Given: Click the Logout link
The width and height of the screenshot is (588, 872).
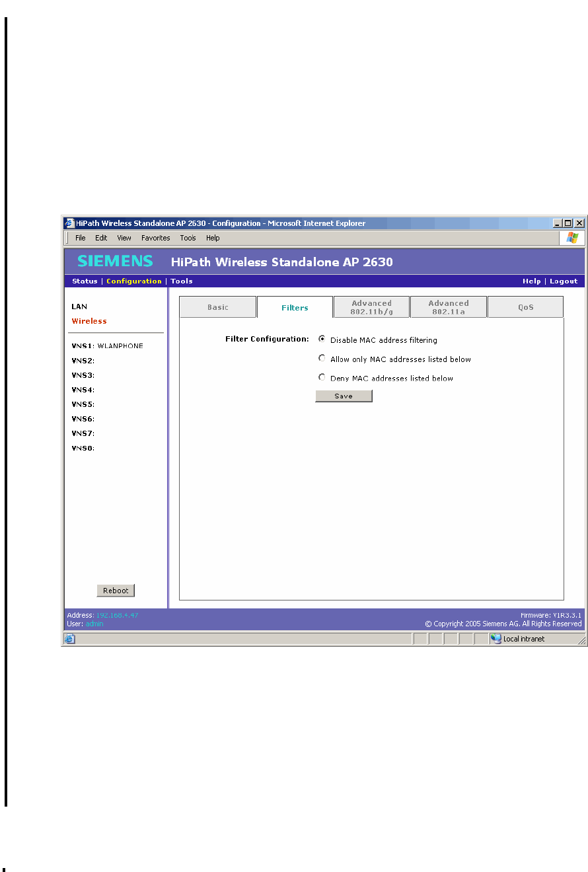Looking at the screenshot, I should 564,281.
